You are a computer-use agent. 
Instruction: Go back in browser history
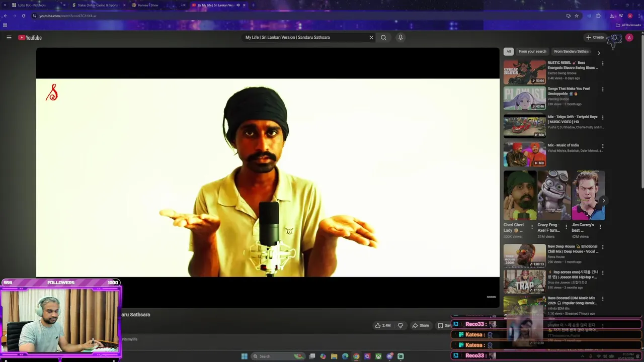(x=5, y=16)
